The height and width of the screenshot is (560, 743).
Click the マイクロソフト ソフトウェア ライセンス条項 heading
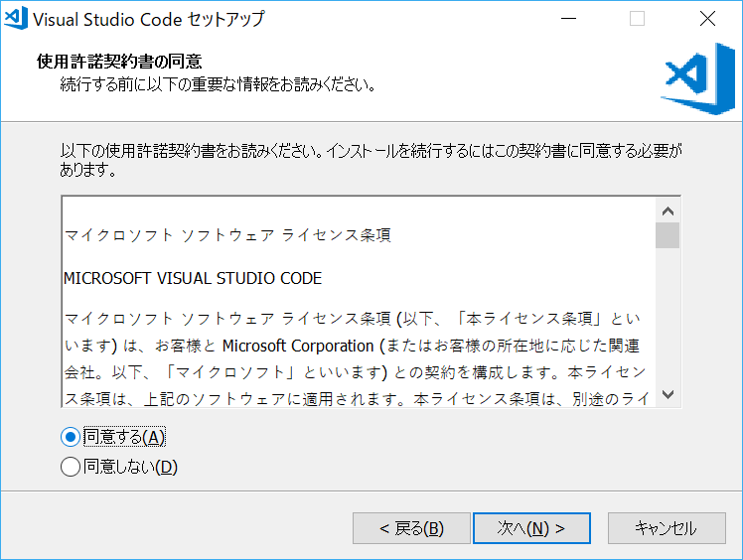point(227,235)
